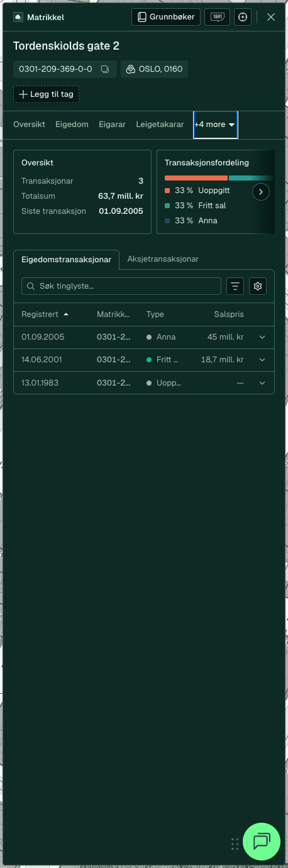Sort by the Registrert column header
The width and height of the screenshot is (288, 868).
45,314
